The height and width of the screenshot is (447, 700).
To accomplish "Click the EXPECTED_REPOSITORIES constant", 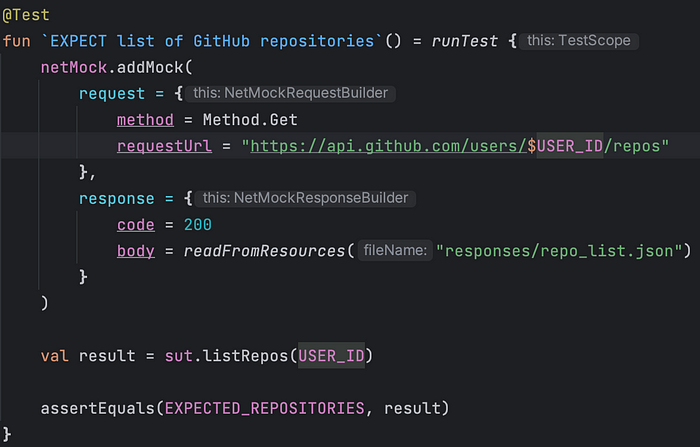I will pos(264,408).
